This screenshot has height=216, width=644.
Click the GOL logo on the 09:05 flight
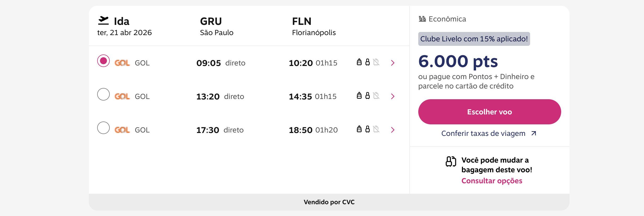click(122, 63)
